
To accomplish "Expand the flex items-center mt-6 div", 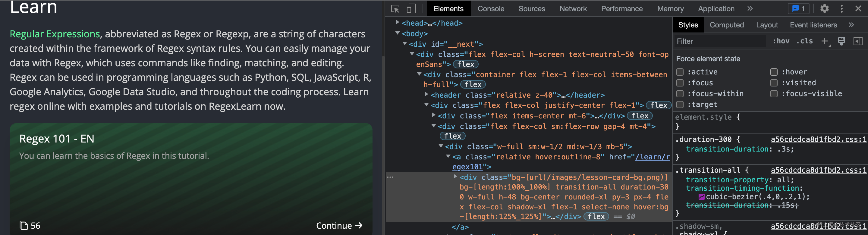I will 434,115.
